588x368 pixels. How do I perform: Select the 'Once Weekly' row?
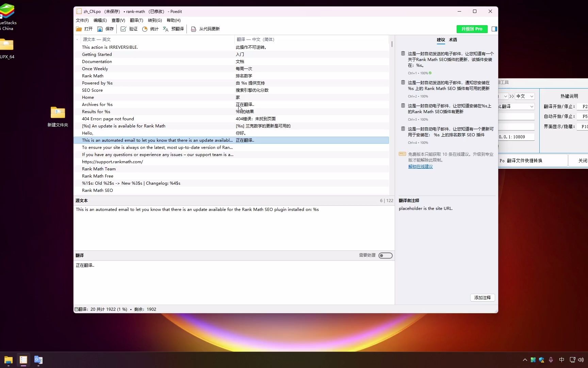231,69
